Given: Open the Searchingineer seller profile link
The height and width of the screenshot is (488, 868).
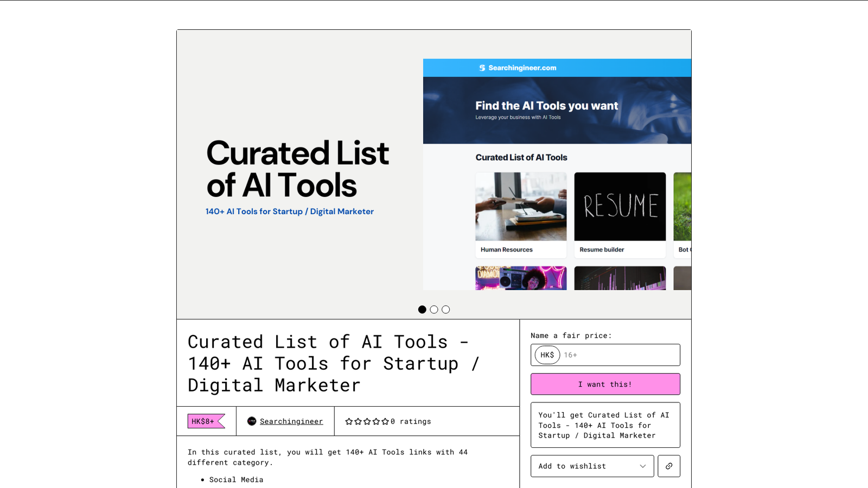Looking at the screenshot, I should tap(291, 421).
